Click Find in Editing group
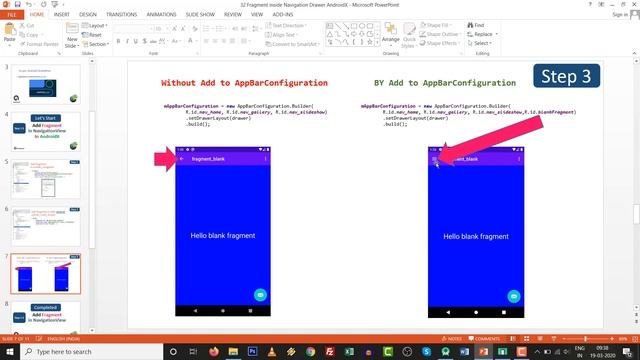Image resolution: width=640 pixels, height=360 pixels. click(476, 25)
